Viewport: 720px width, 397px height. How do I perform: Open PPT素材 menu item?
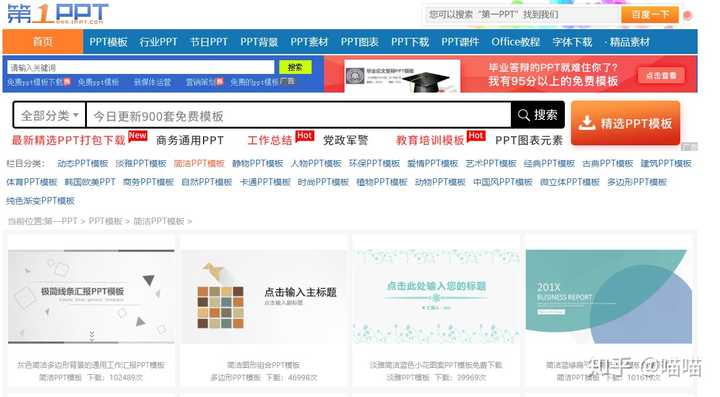[309, 42]
